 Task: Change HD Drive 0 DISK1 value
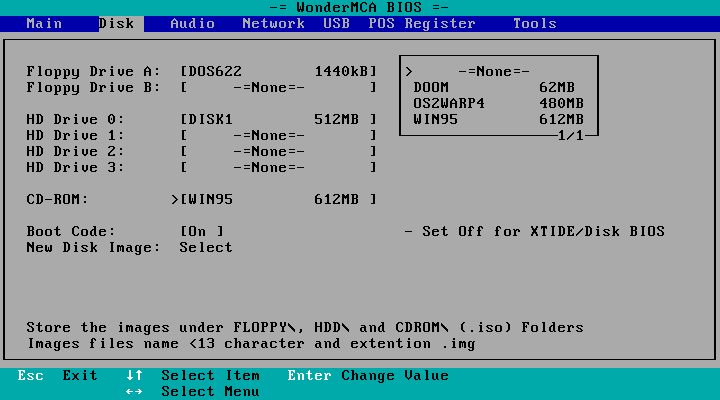click(278, 119)
